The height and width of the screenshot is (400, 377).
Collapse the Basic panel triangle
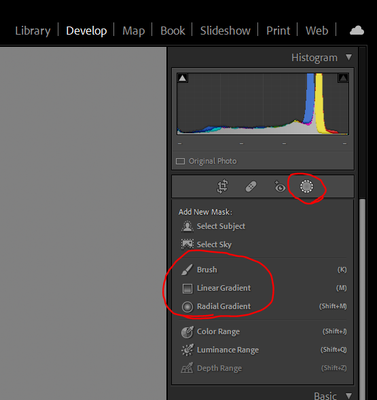[x=349, y=396]
